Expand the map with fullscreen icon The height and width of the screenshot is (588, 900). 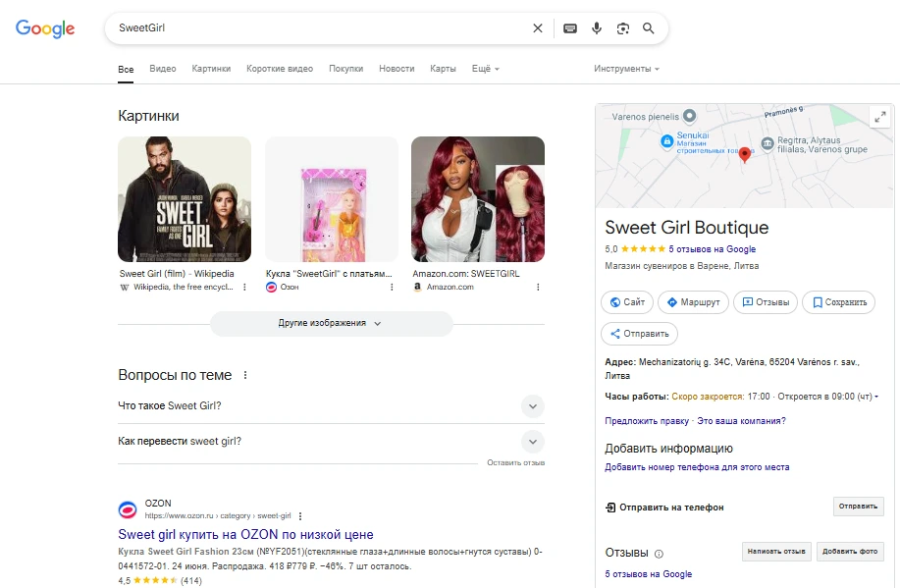(x=879, y=116)
